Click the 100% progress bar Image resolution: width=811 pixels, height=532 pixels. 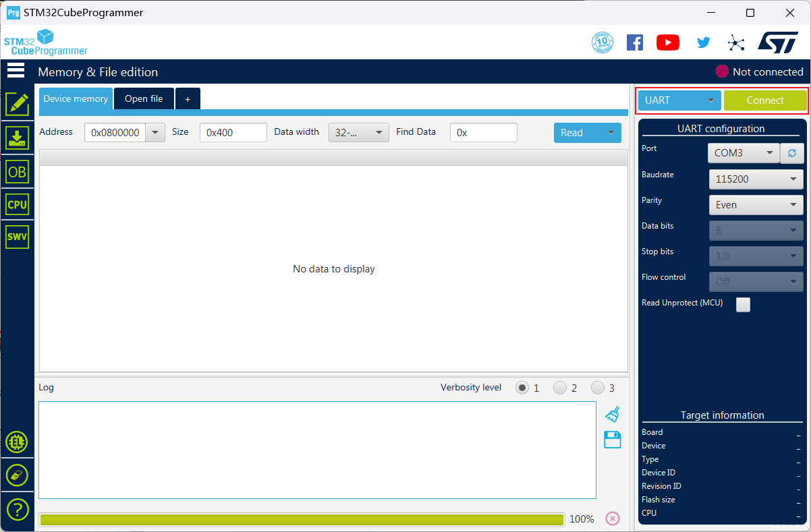pyautogui.click(x=302, y=519)
